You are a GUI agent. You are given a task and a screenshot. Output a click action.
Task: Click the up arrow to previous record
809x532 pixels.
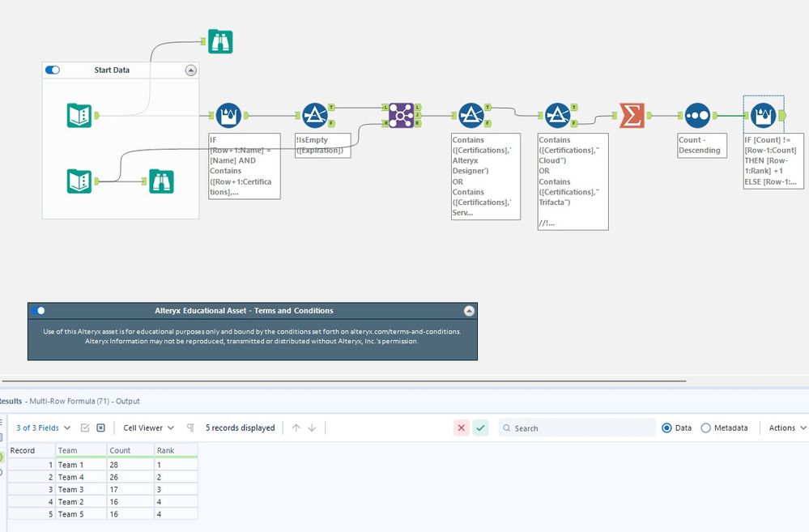coord(296,428)
